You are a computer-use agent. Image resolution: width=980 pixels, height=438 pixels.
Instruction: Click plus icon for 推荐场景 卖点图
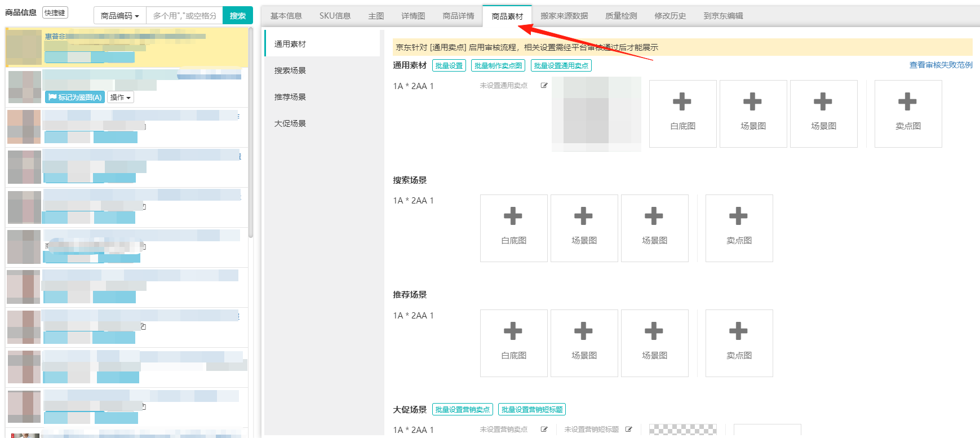tap(738, 331)
